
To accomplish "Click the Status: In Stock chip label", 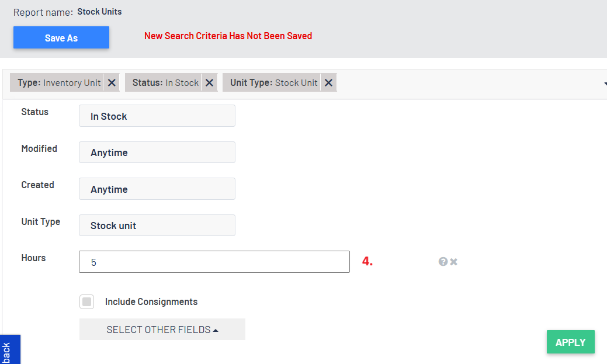I will 165,83.
